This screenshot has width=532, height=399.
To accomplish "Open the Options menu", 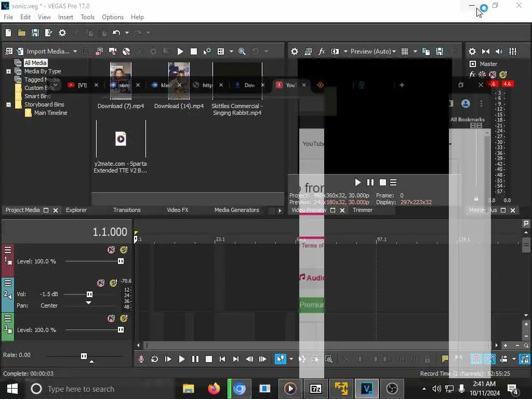I will [113, 17].
